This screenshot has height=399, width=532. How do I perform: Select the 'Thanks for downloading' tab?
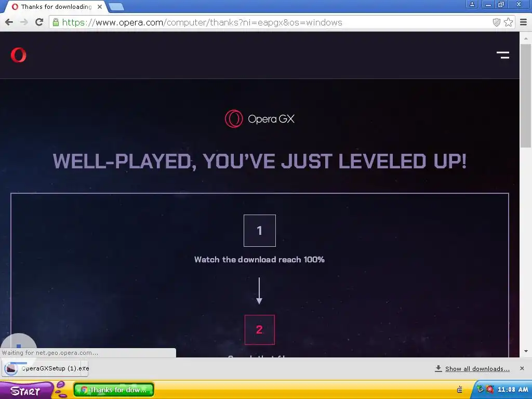pyautogui.click(x=56, y=7)
